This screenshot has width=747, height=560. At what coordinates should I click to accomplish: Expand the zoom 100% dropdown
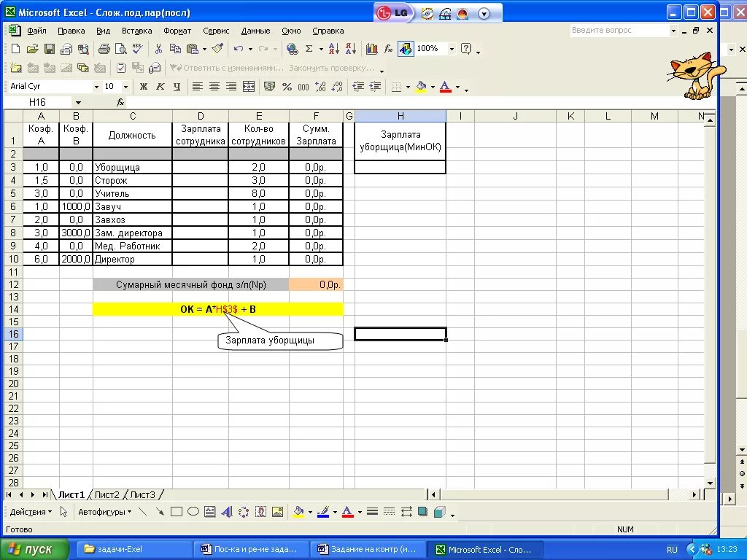pos(452,49)
